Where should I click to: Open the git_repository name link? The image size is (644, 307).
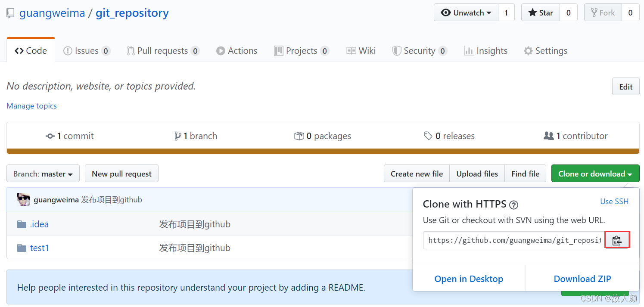click(x=132, y=13)
